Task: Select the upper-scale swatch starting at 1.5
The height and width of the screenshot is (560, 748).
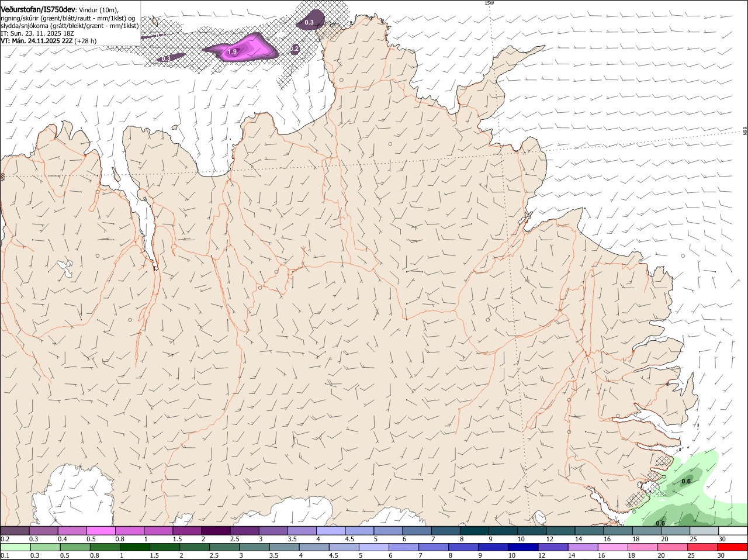Action: click(x=186, y=531)
